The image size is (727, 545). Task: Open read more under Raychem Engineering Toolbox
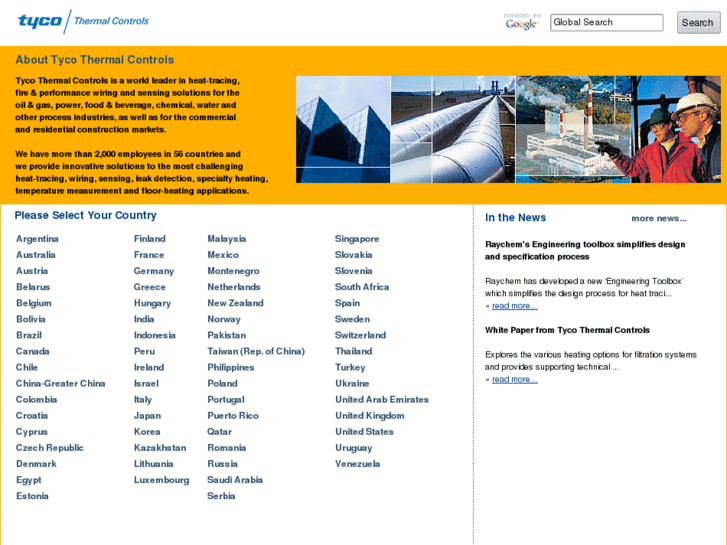(x=515, y=306)
